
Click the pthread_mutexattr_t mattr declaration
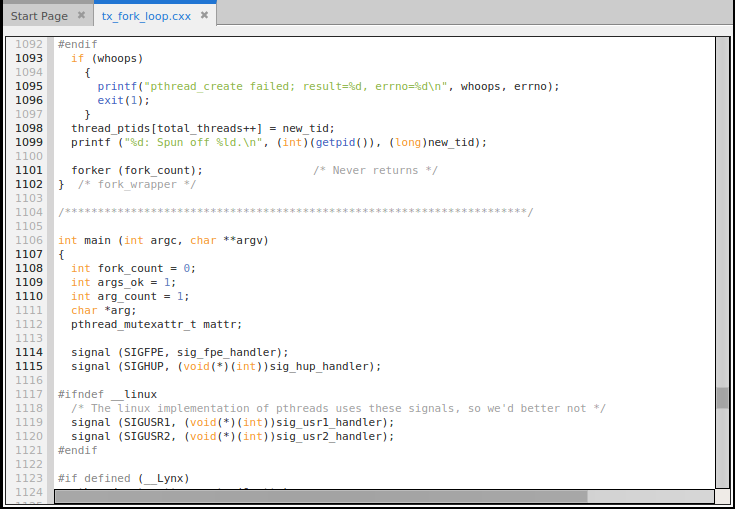(x=156, y=324)
